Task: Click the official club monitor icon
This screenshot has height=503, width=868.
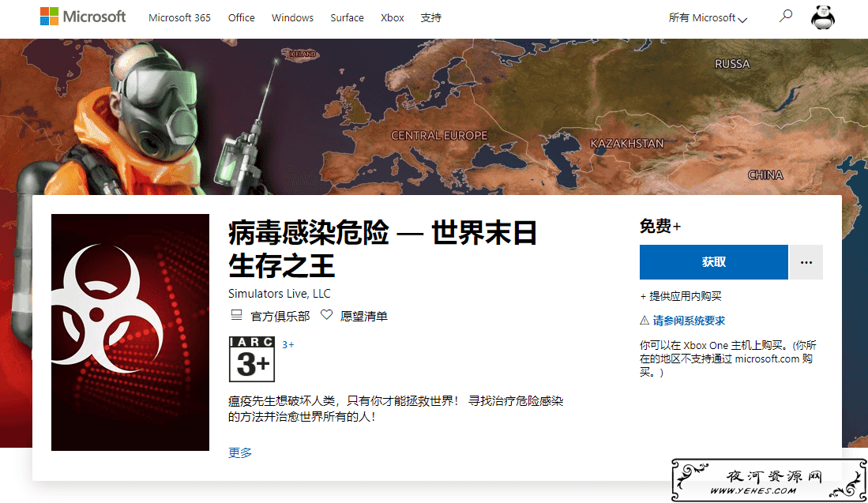Action: [236, 315]
